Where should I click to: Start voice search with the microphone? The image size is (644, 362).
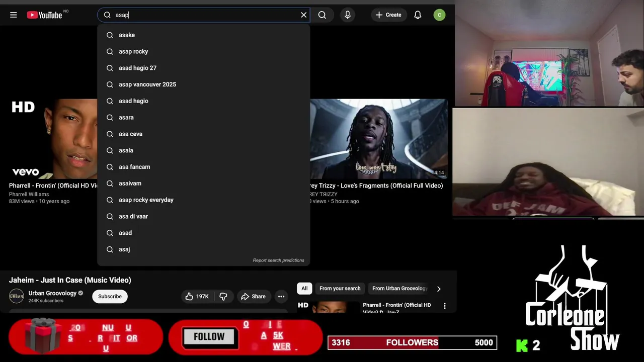coord(348,15)
